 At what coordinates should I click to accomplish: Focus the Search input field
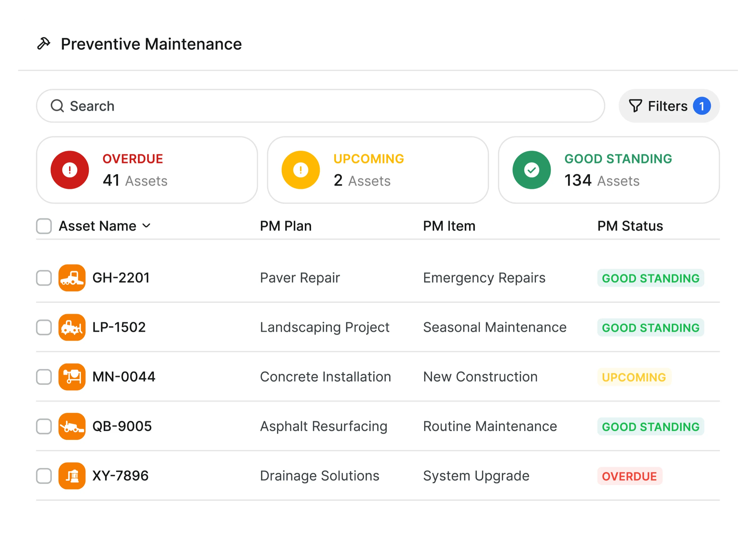320,106
